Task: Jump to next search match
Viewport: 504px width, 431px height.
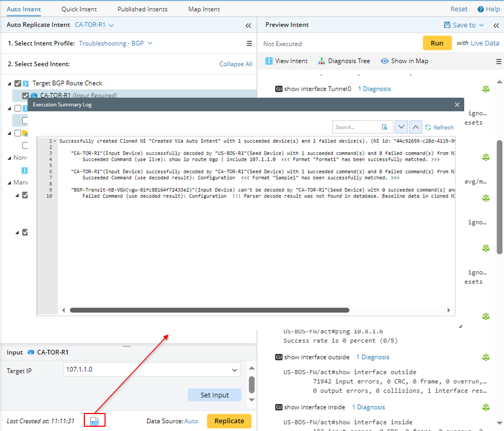Action: pyautogui.click(x=401, y=127)
